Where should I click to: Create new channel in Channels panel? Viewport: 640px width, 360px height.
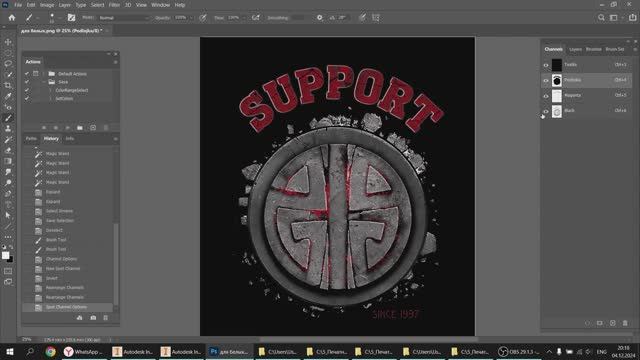[x=613, y=323]
